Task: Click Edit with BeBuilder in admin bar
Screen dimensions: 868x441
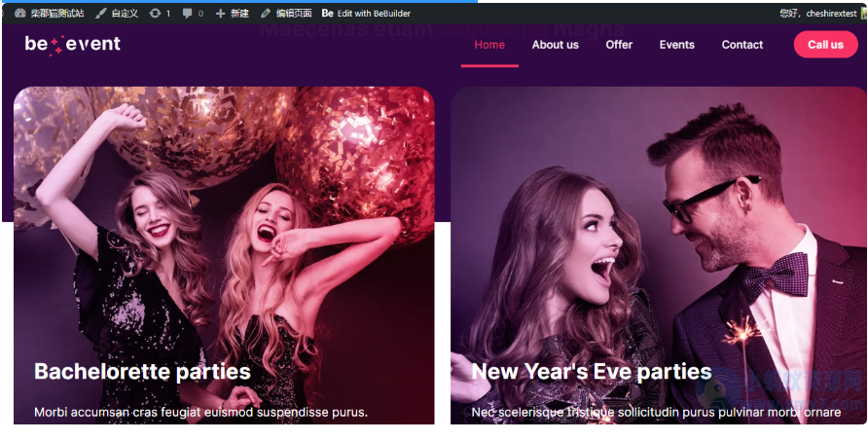Action: [366, 14]
